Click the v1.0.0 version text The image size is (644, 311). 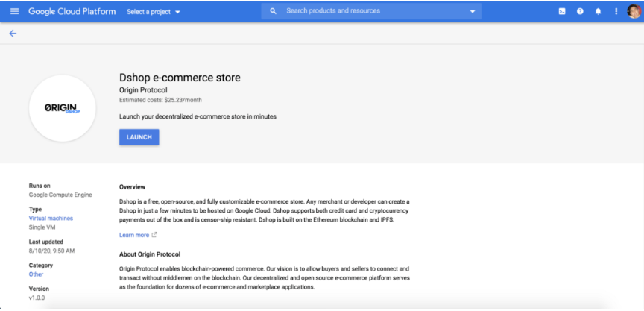coord(37,298)
